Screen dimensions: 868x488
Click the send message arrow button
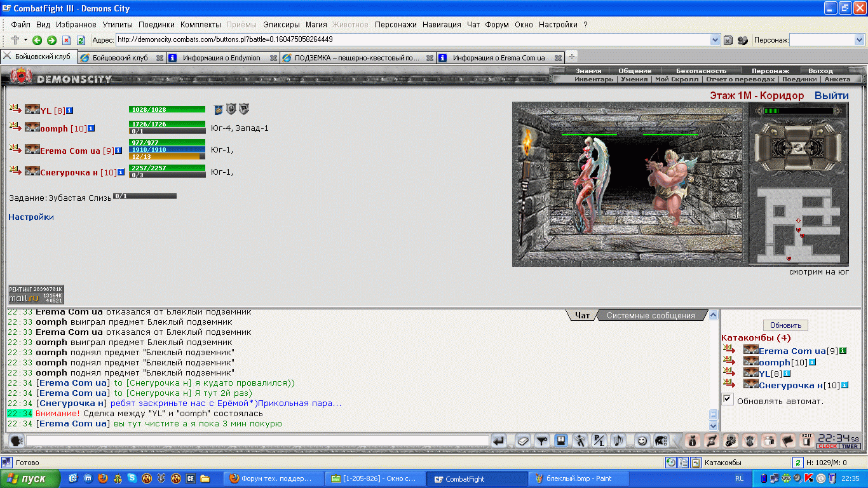(x=499, y=440)
